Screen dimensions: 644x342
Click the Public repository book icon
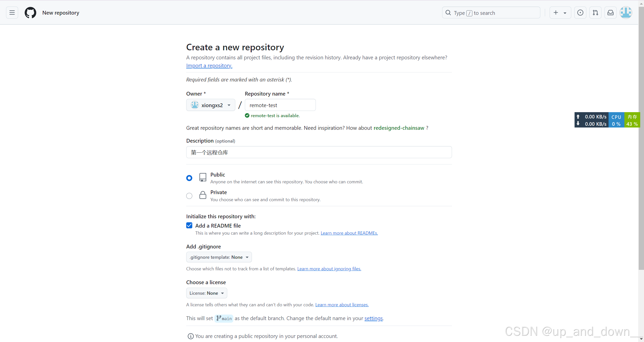tap(203, 177)
